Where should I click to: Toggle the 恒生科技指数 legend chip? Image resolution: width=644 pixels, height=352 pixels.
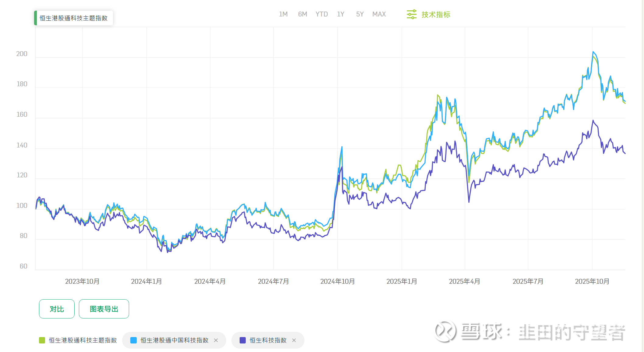(x=268, y=340)
